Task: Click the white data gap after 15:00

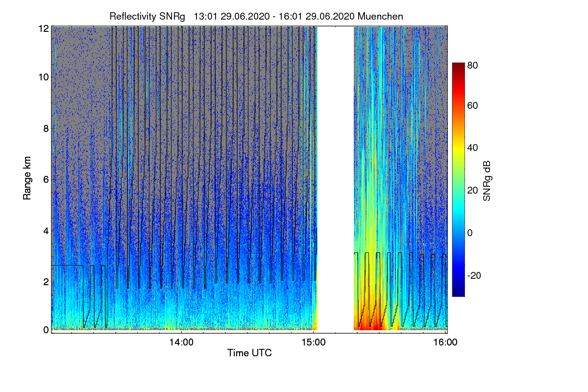Action: (x=336, y=178)
